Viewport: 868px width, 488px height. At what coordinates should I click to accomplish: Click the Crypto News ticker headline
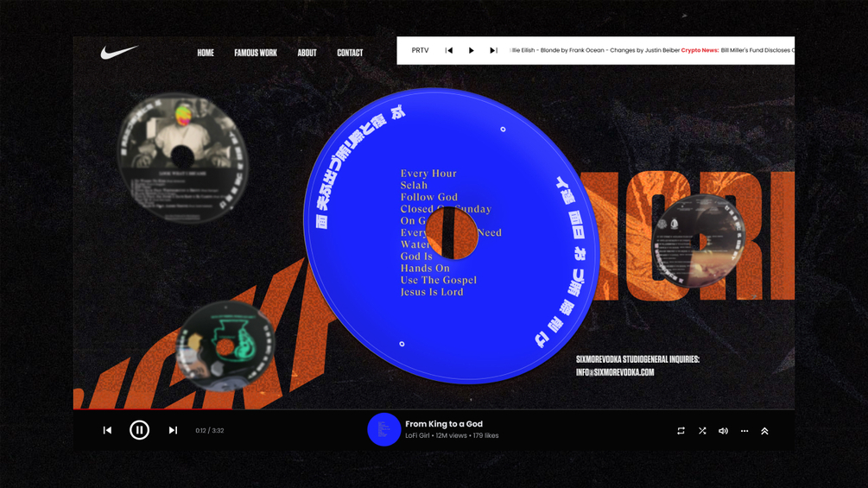pos(700,50)
